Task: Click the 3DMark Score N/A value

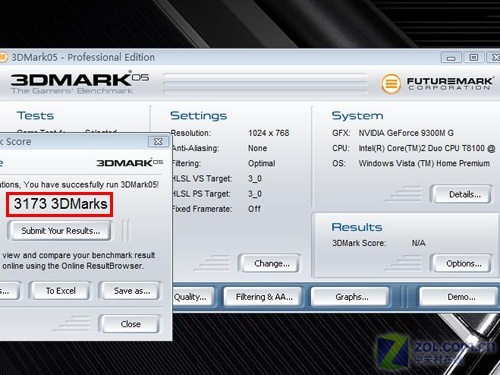Action: coord(418,243)
